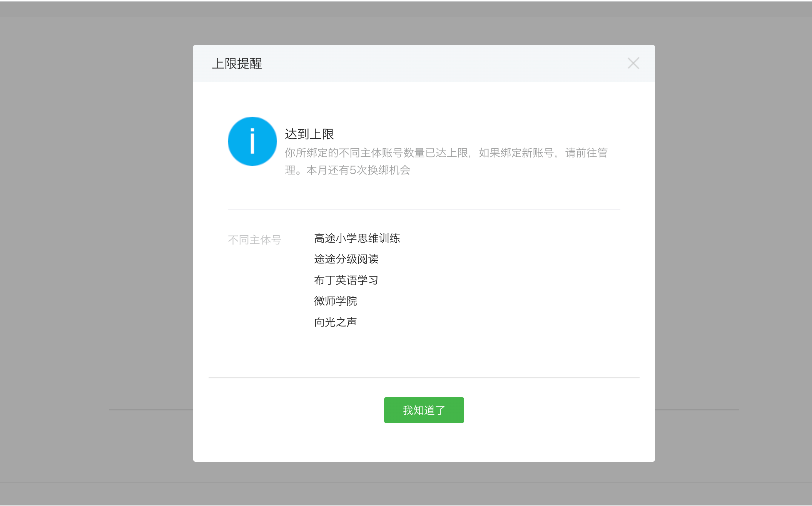Click the 本月还有5次换绑机会 text

[x=358, y=170]
